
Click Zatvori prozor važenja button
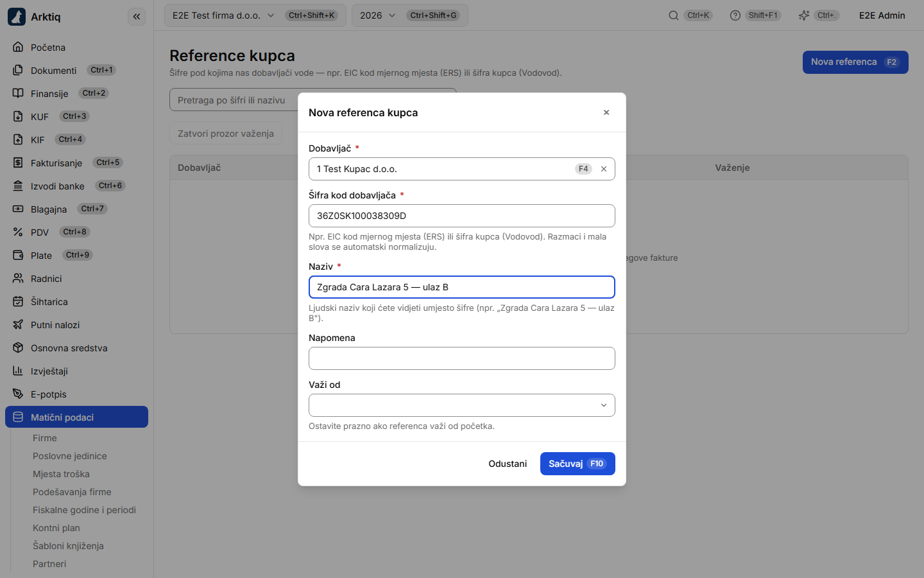coord(226,134)
